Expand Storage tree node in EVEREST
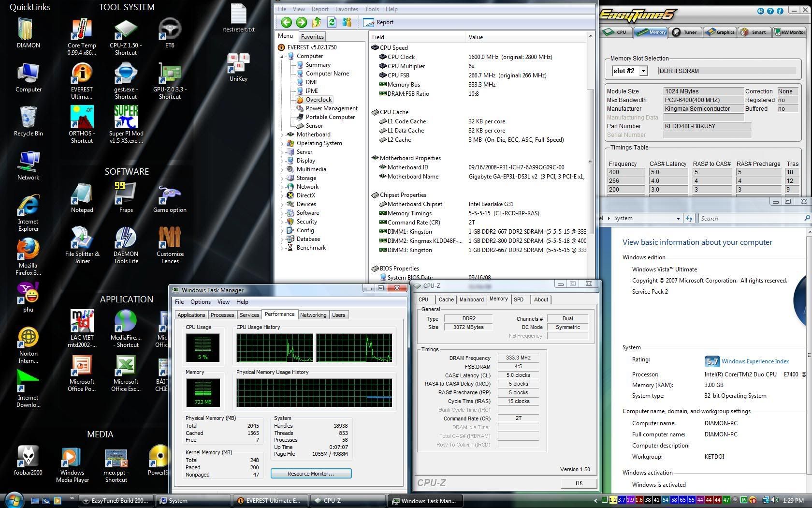Image resolution: width=812 pixels, height=508 pixels. [x=282, y=178]
